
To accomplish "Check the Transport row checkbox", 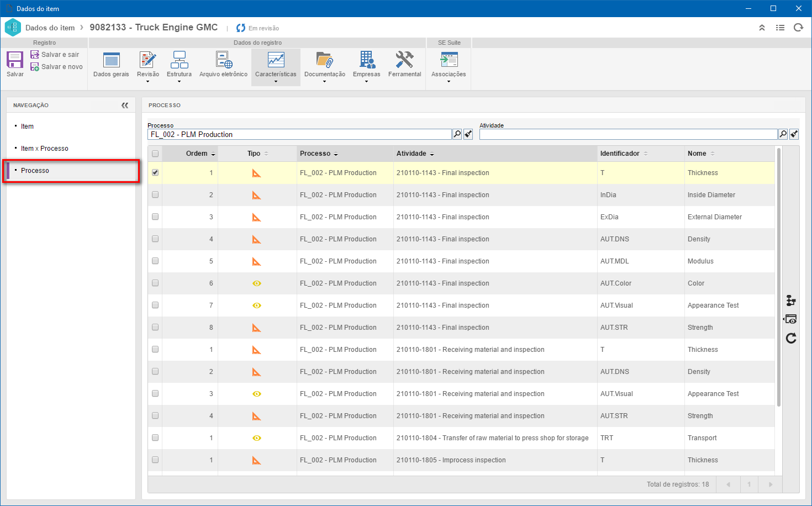I will coord(155,438).
